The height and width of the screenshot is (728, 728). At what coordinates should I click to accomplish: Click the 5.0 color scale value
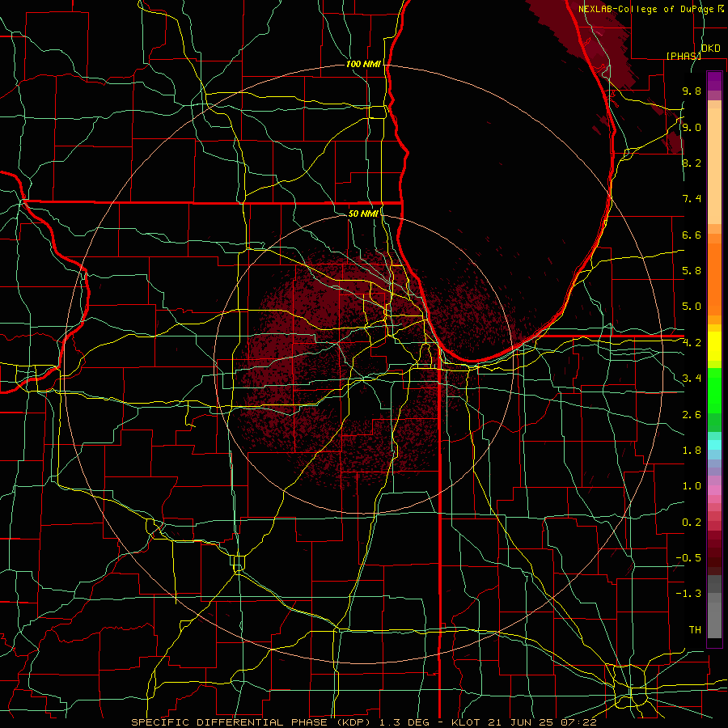tap(692, 307)
